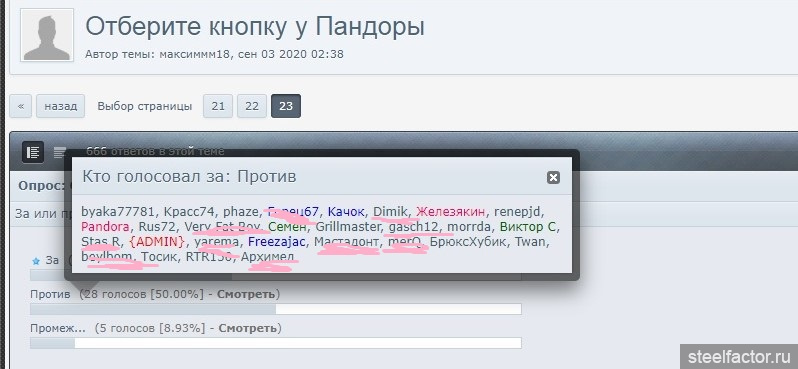Click the Против poll progress bar
This screenshot has height=369, width=798.
(x=276, y=309)
